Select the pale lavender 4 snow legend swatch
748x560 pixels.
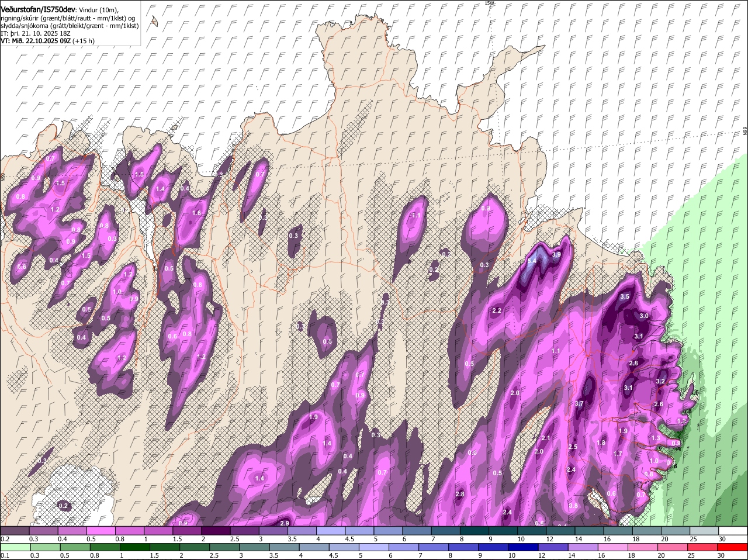point(330,531)
